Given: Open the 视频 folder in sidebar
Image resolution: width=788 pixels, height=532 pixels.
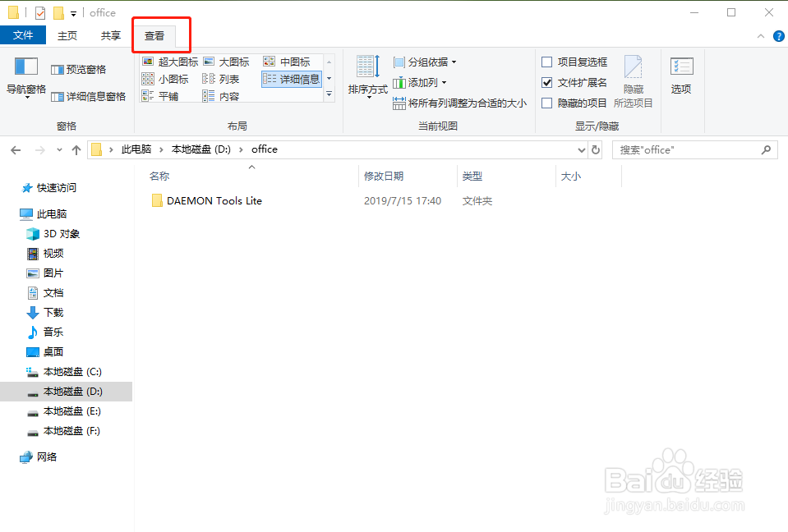Looking at the screenshot, I should tap(45, 254).
